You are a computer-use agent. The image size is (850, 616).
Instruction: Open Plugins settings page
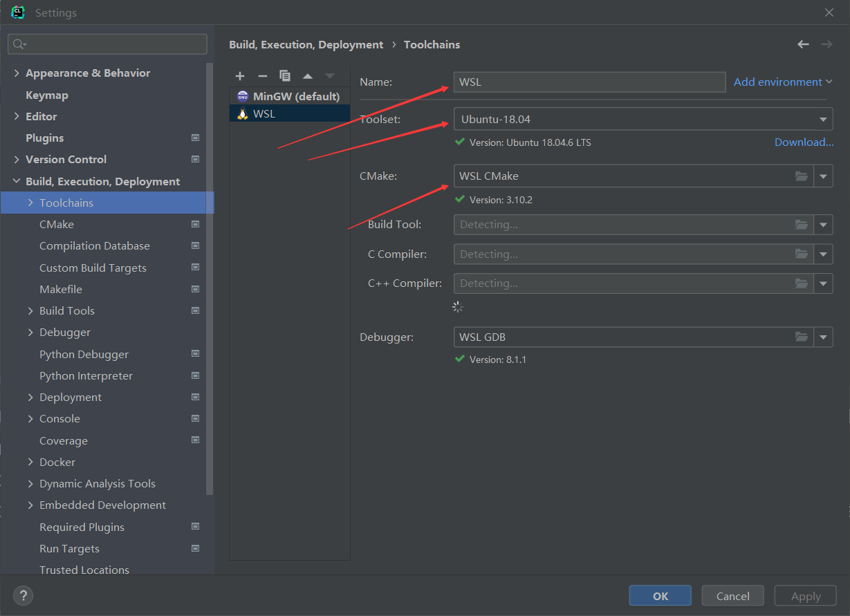point(44,138)
